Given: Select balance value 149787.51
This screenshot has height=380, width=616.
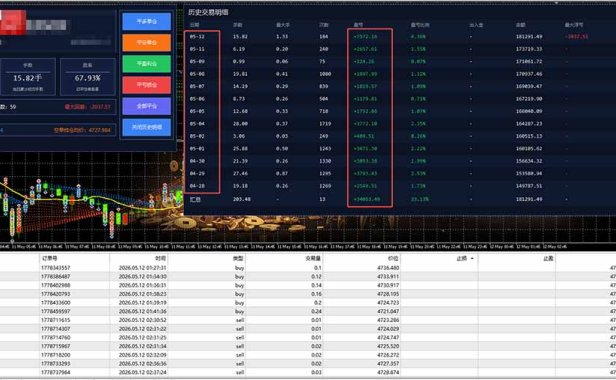Looking at the screenshot, I should (x=529, y=186).
